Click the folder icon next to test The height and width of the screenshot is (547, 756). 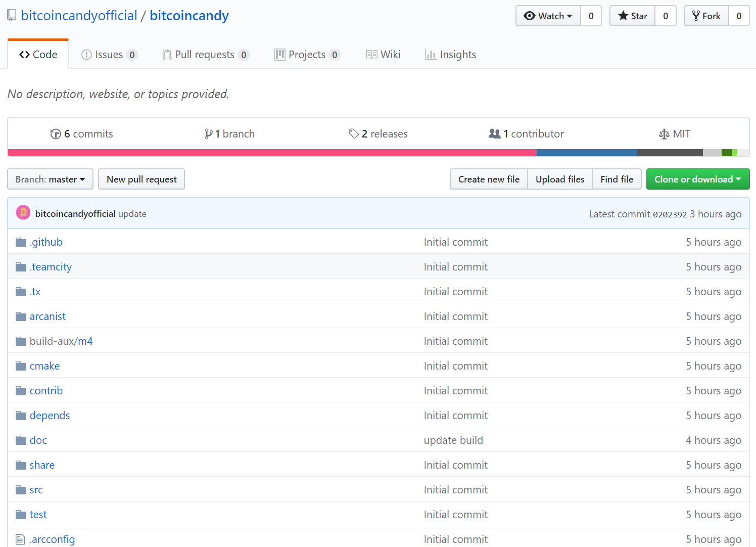pos(21,515)
